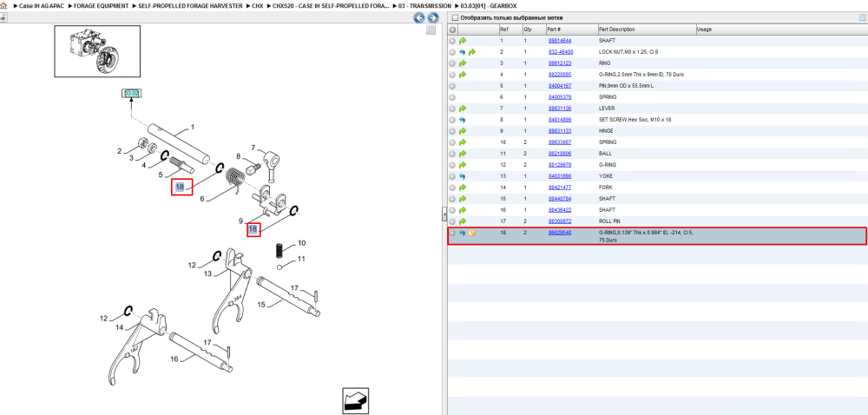Click the green arrow for O-RING ref 12
Image resolution: width=868 pixels, height=415 pixels.
[x=463, y=165]
